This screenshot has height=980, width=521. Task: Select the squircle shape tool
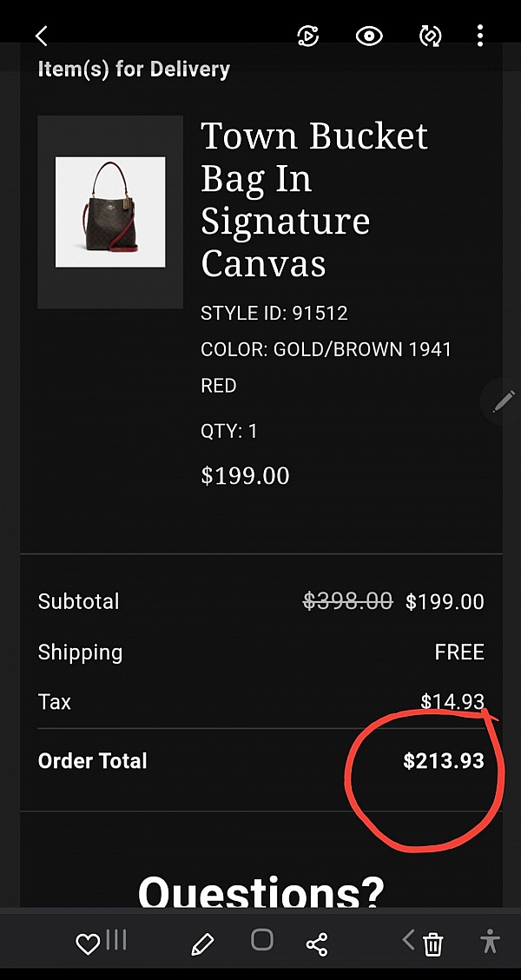260,942
